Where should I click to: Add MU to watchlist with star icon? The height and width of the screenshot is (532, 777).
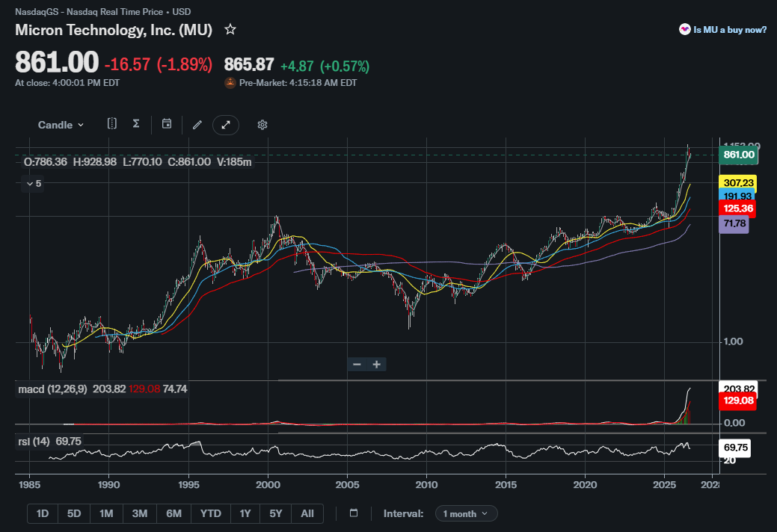230,30
